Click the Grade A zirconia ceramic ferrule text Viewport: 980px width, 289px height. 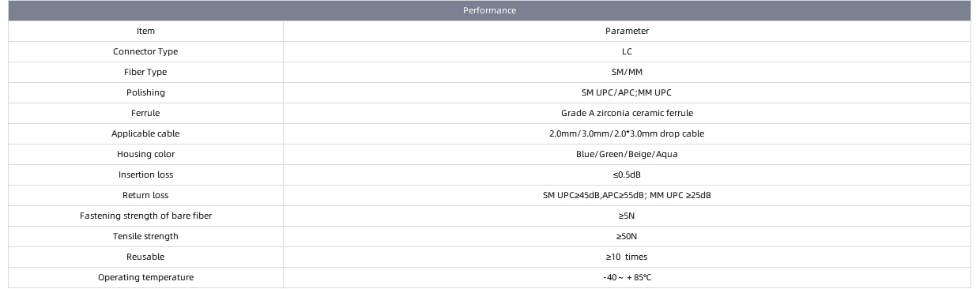(627, 113)
